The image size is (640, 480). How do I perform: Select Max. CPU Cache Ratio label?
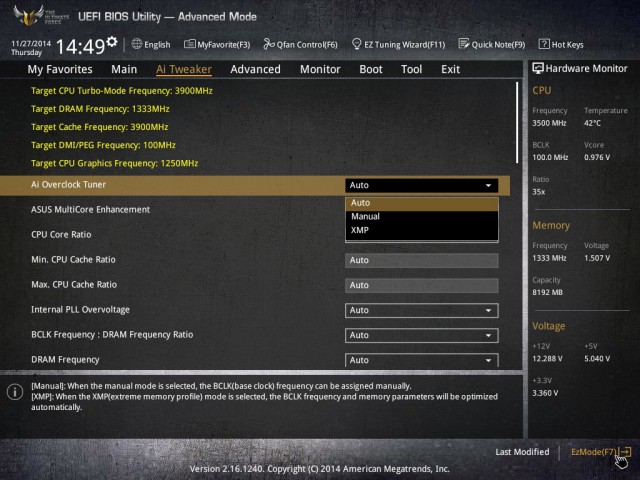click(74, 284)
